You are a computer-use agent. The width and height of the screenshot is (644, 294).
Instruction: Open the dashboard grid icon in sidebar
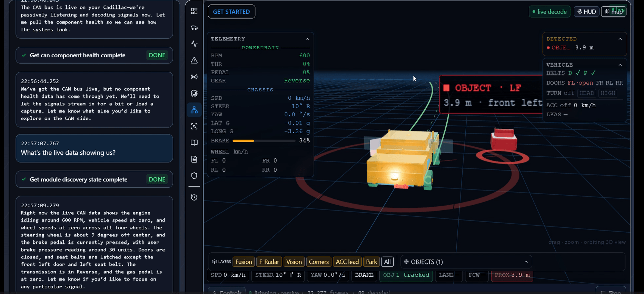click(x=194, y=11)
